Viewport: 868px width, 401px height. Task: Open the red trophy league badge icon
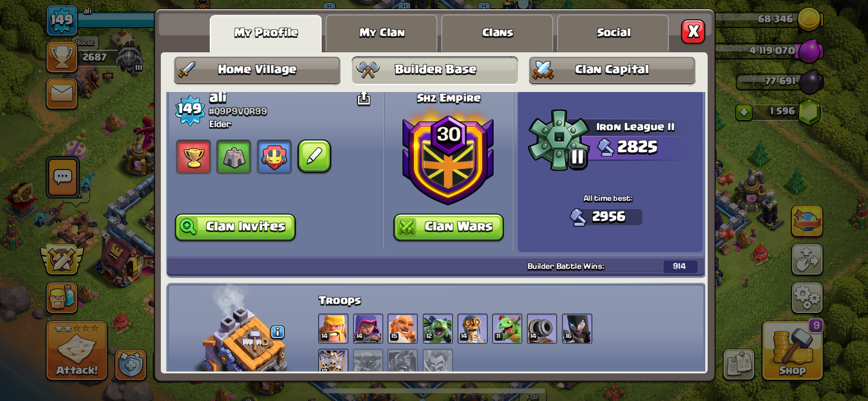click(x=194, y=157)
